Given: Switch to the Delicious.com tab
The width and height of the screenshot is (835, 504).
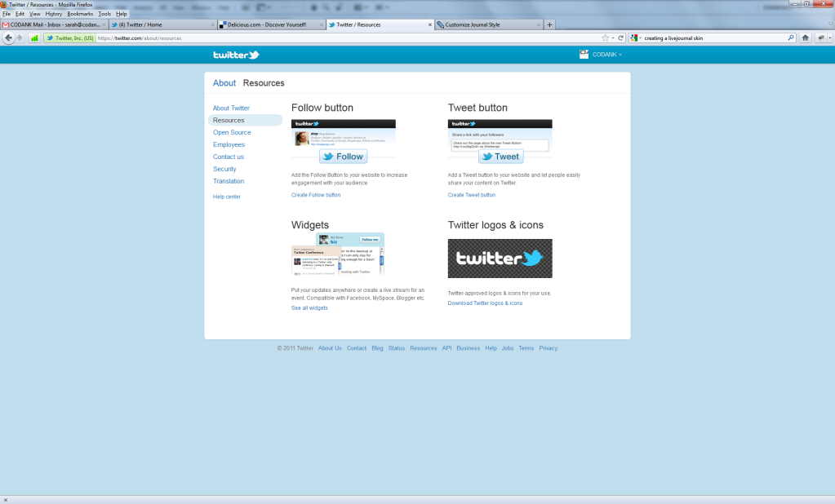Looking at the screenshot, I should click(x=271, y=24).
